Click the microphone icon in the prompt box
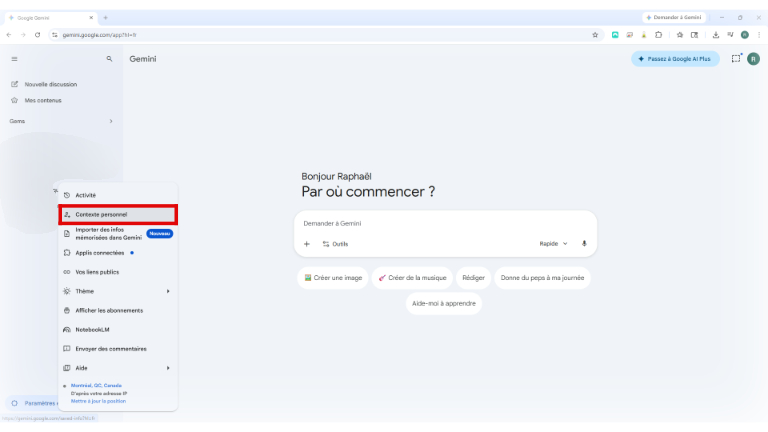 [x=584, y=243]
